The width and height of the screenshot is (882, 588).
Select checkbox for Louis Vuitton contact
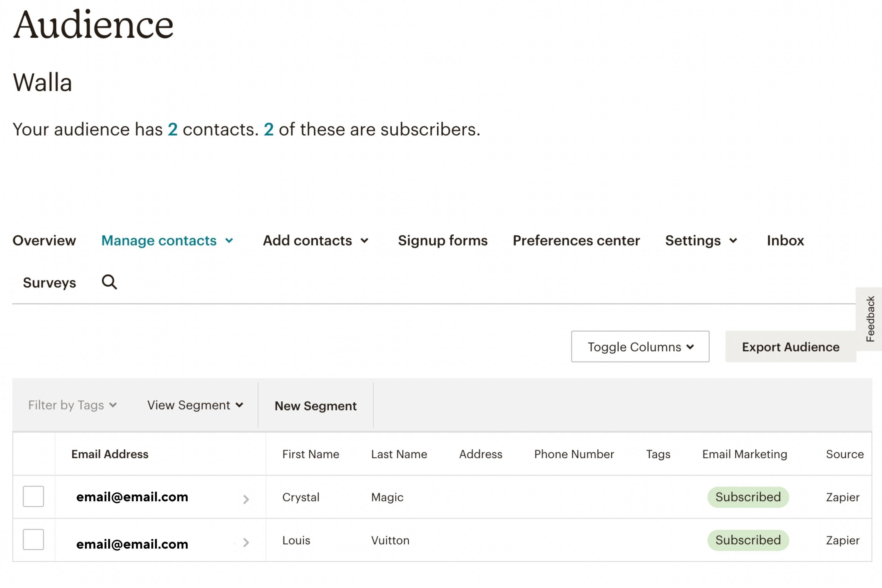pos(34,539)
